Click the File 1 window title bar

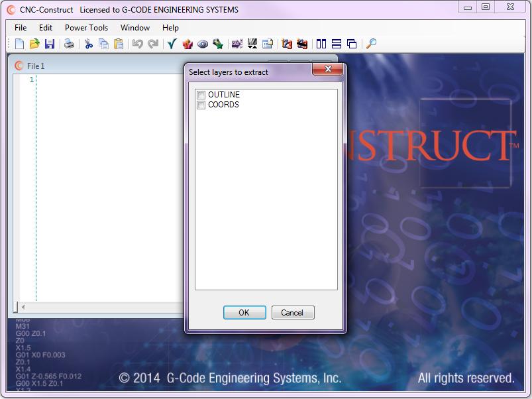(x=99, y=66)
